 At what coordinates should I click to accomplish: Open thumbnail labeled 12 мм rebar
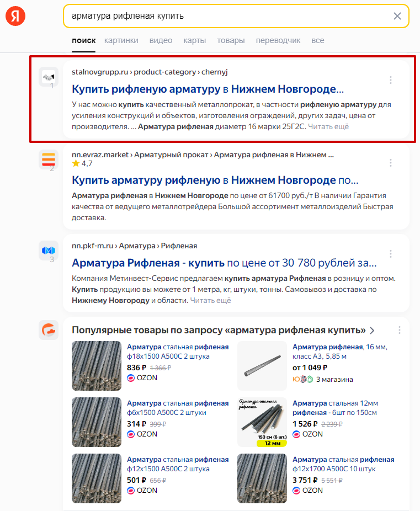point(262,422)
